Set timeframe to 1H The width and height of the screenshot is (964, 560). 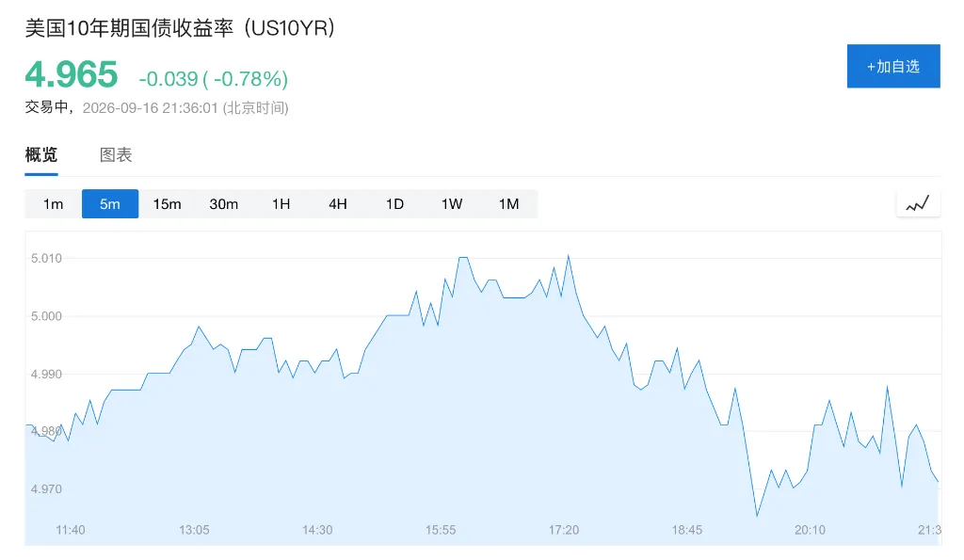point(281,204)
